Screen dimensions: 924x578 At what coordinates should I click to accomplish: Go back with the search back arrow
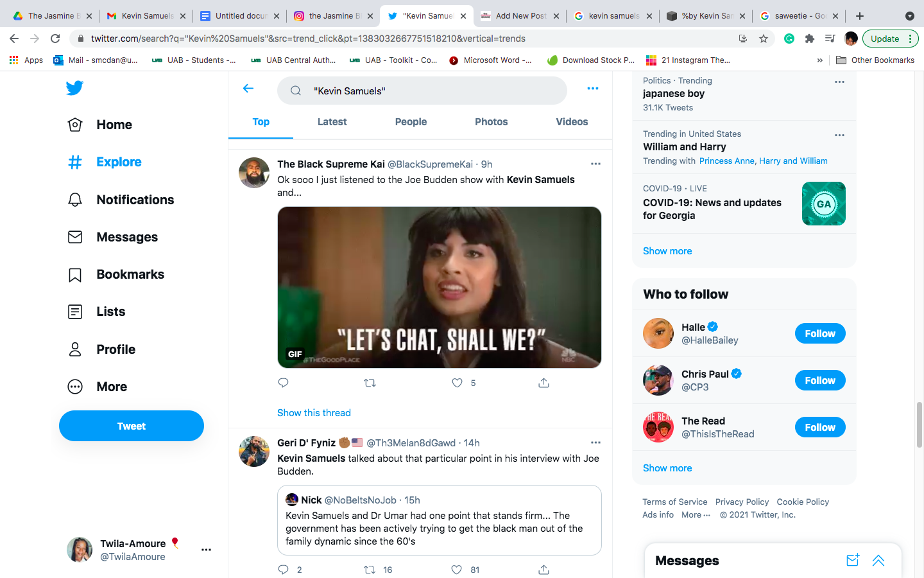248,89
